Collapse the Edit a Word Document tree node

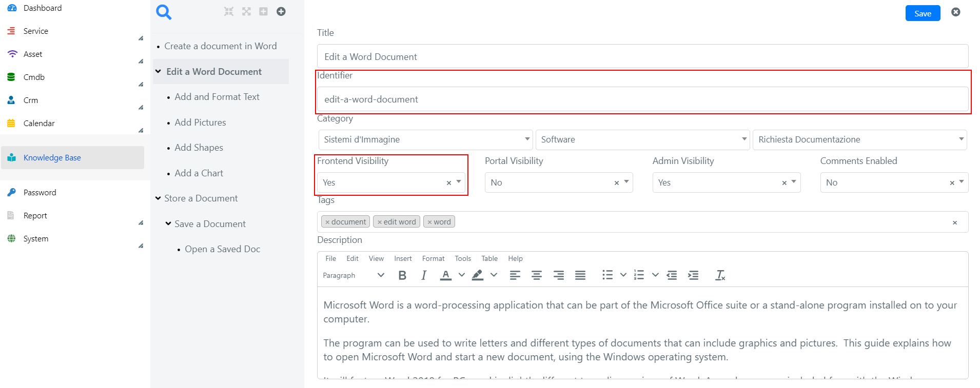(158, 71)
